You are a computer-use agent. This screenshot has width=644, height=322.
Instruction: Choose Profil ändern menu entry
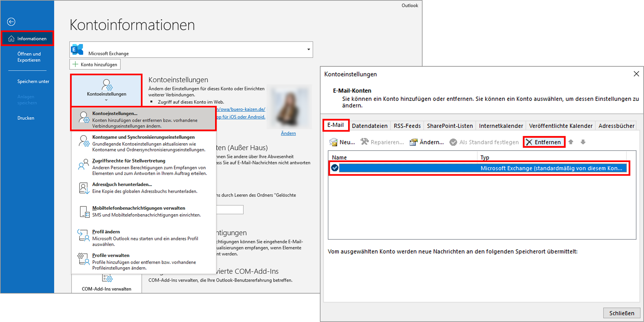click(x=144, y=238)
